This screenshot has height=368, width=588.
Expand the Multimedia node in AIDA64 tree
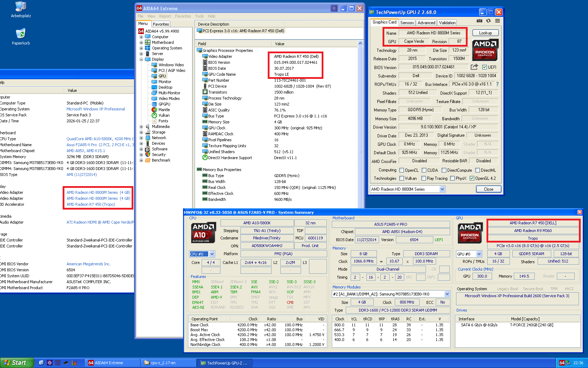coord(141,127)
